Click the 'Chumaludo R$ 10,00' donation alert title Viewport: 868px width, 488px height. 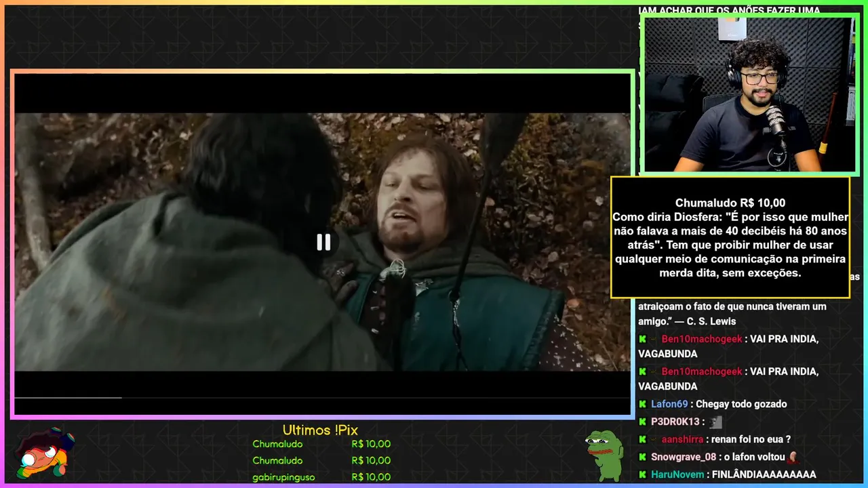pyautogui.click(x=730, y=203)
